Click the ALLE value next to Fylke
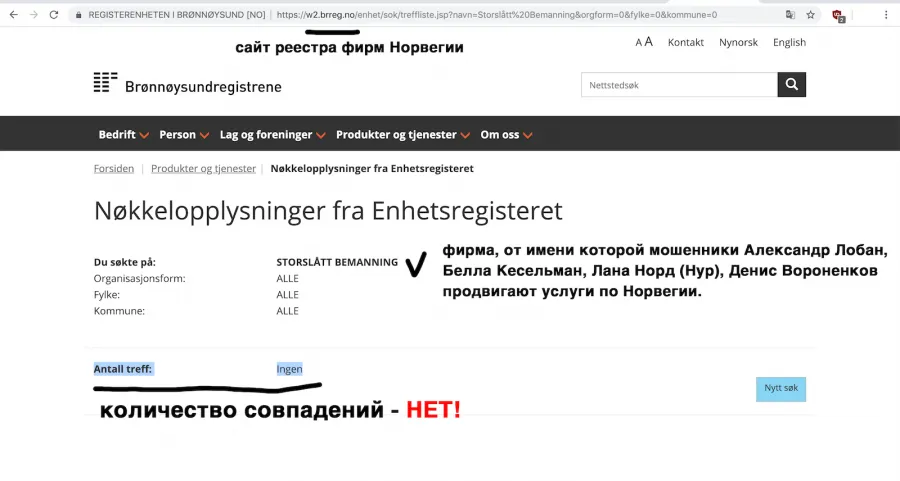The height and width of the screenshot is (481, 900). point(288,294)
